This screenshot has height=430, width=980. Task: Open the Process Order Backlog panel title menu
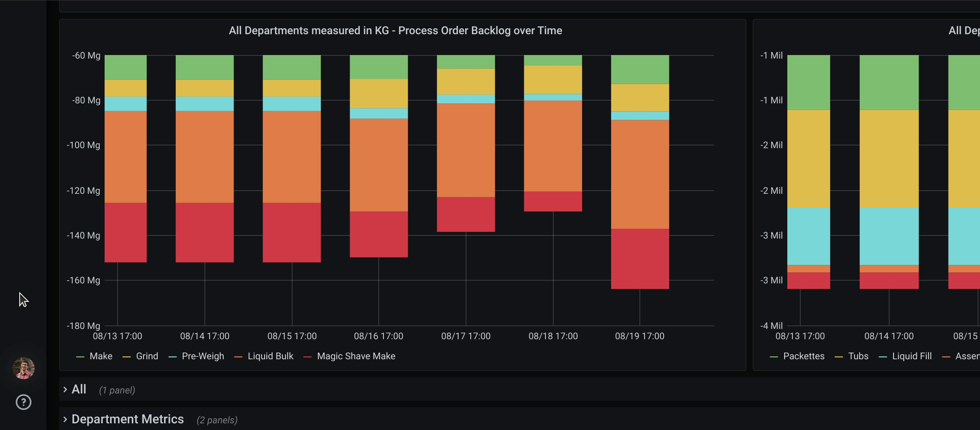395,30
